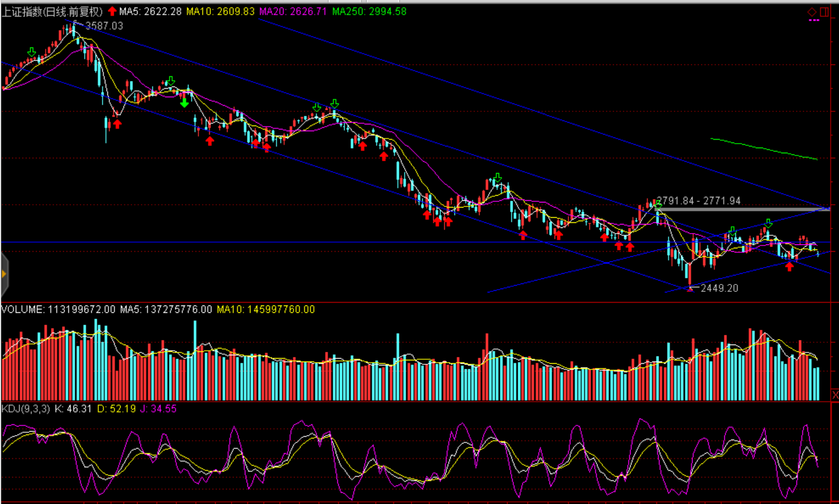Screen dimensions: 839x504
Task: Click the red diamond icon at top right
Action: coord(812,12)
